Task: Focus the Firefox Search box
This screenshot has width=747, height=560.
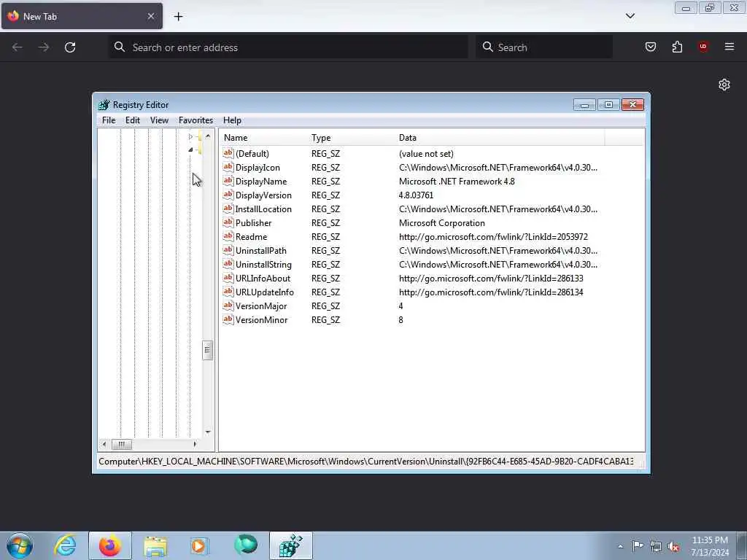Action: 543,47
